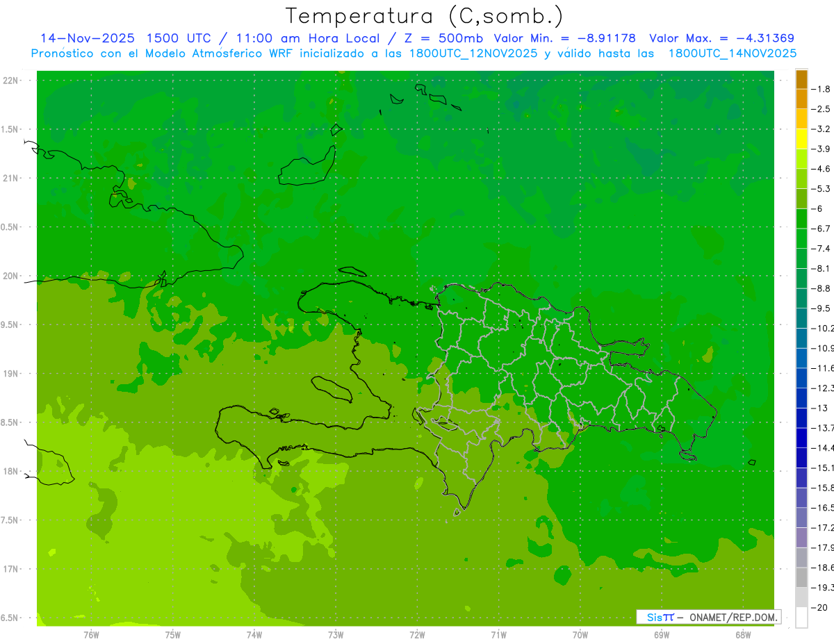Image resolution: width=834 pixels, height=644 pixels.
Task: Select the Valor Max. = -4.31369 readout
Action: [721, 38]
